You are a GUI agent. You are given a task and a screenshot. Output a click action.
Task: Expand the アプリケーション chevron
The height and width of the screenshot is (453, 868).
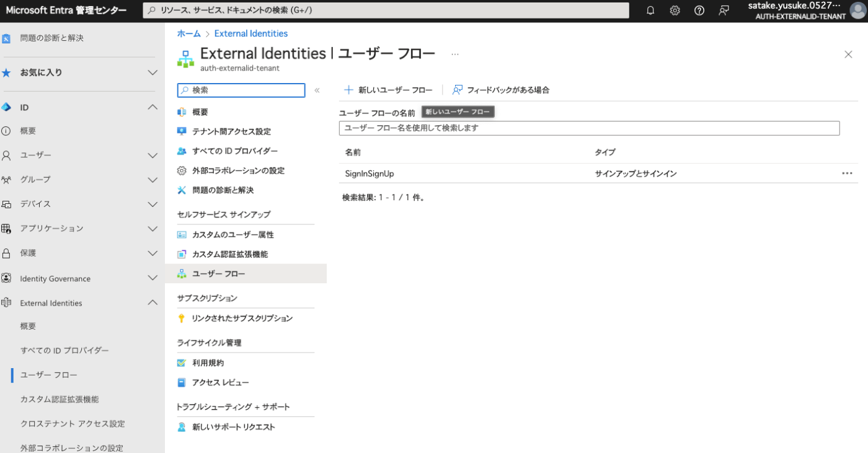coord(153,229)
